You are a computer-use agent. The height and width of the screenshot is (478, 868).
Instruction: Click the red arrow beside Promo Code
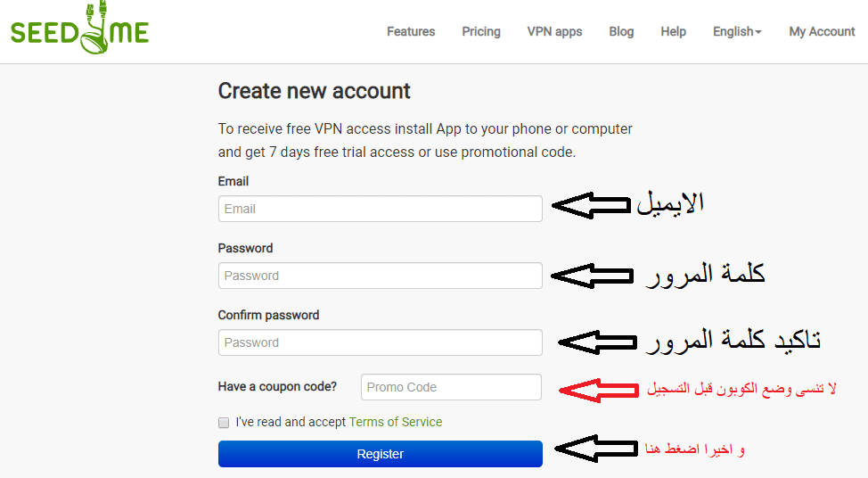(599, 390)
